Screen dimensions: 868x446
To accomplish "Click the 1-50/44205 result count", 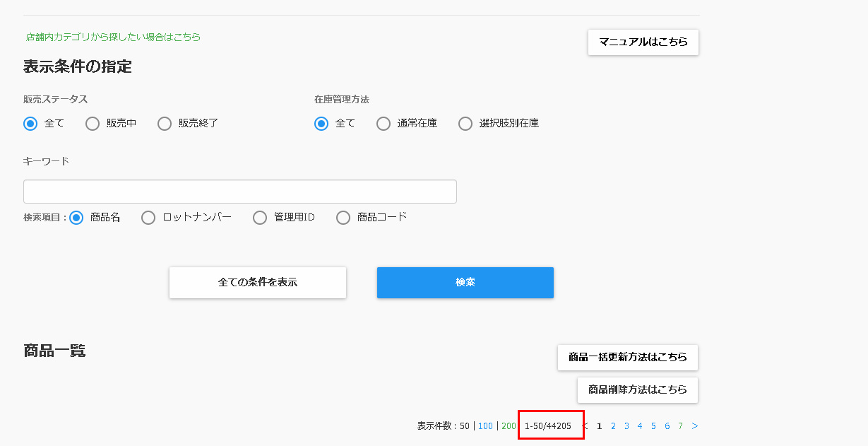I will point(548,426).
